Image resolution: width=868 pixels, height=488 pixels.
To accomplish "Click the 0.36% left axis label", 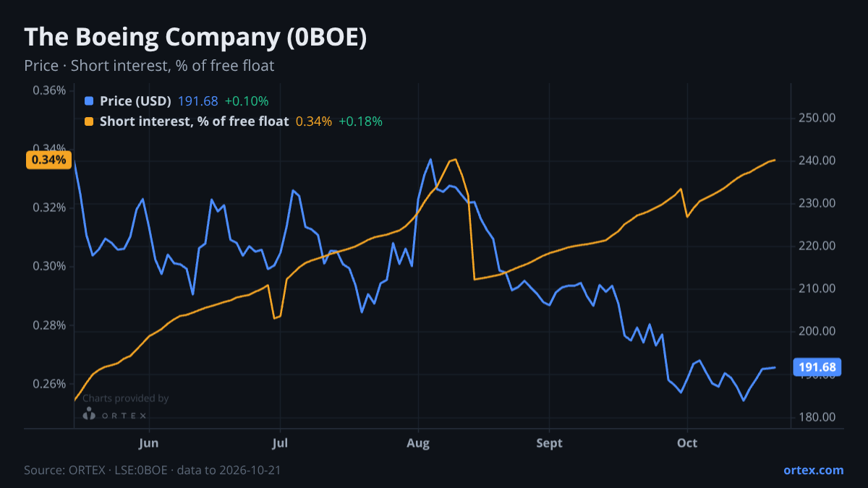I will pyautogui.click(x=49, y=91).
